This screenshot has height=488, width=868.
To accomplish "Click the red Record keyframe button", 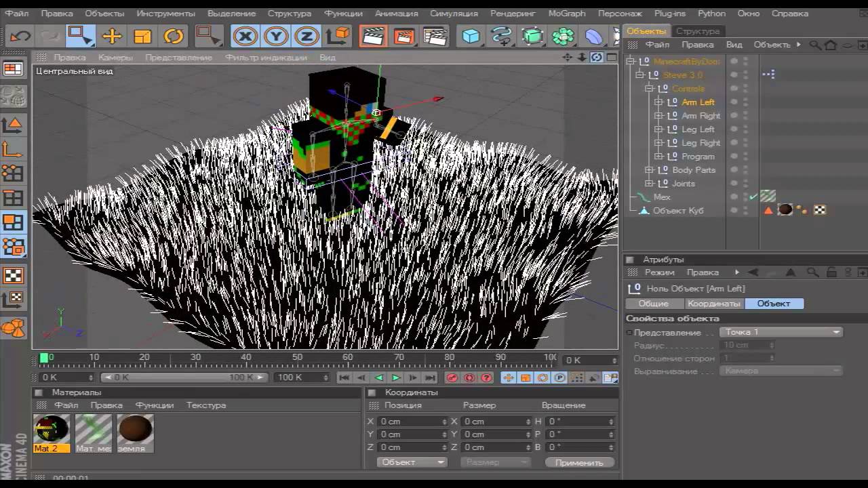I will coord(452,378).
